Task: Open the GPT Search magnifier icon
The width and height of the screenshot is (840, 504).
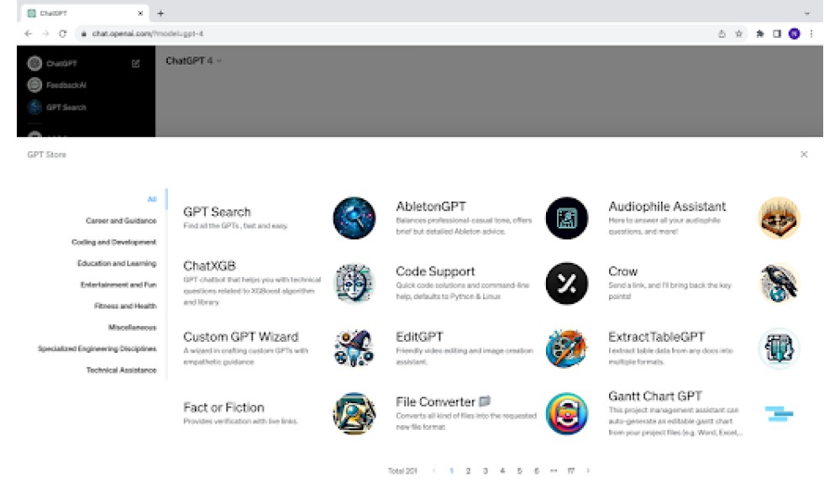Action: (x=354, y=218)
